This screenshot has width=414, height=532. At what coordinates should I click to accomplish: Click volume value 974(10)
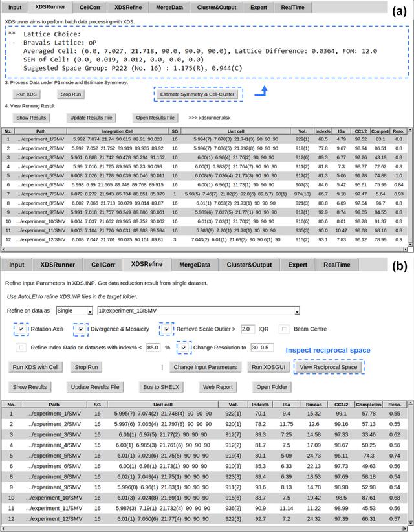302,194
